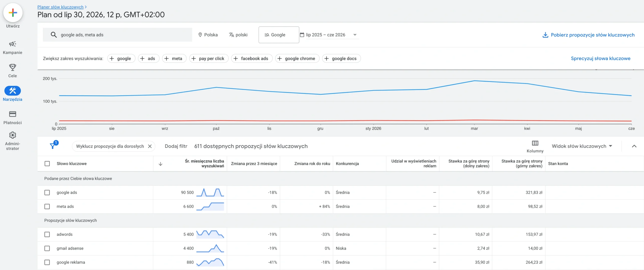This screenshot has height=270, width=644.
Task: Remove the Wyklucz propozycje dla dorosłych filter
Action: (150, 146)
